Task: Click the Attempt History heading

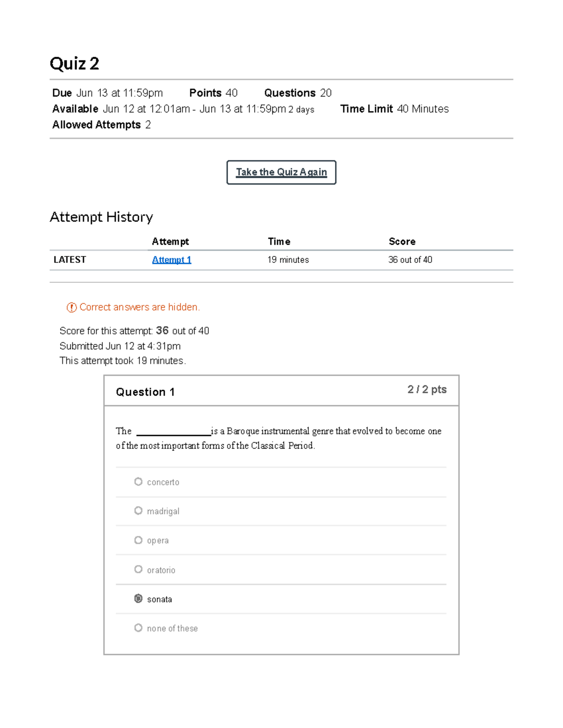Action: pos(101,217)
